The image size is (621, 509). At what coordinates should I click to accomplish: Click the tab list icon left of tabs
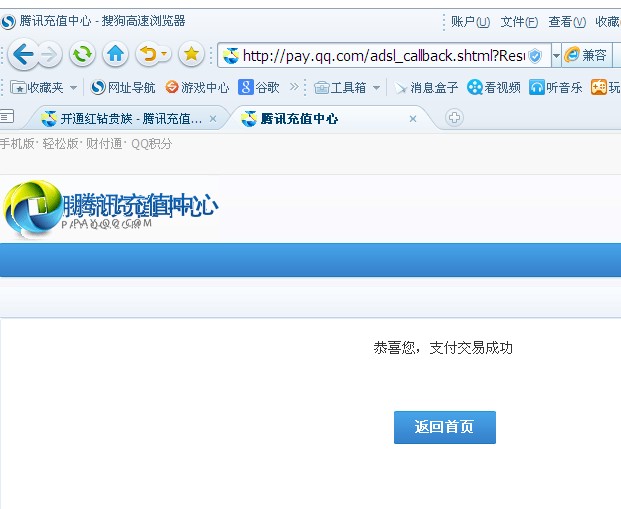[x=7, y=116]
